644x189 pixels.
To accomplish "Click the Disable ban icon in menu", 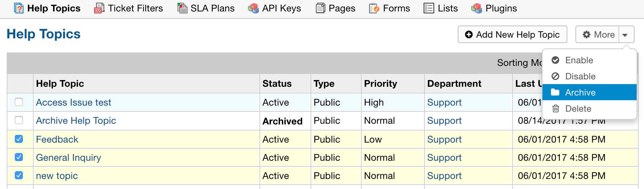I will (x=556, y=76).
